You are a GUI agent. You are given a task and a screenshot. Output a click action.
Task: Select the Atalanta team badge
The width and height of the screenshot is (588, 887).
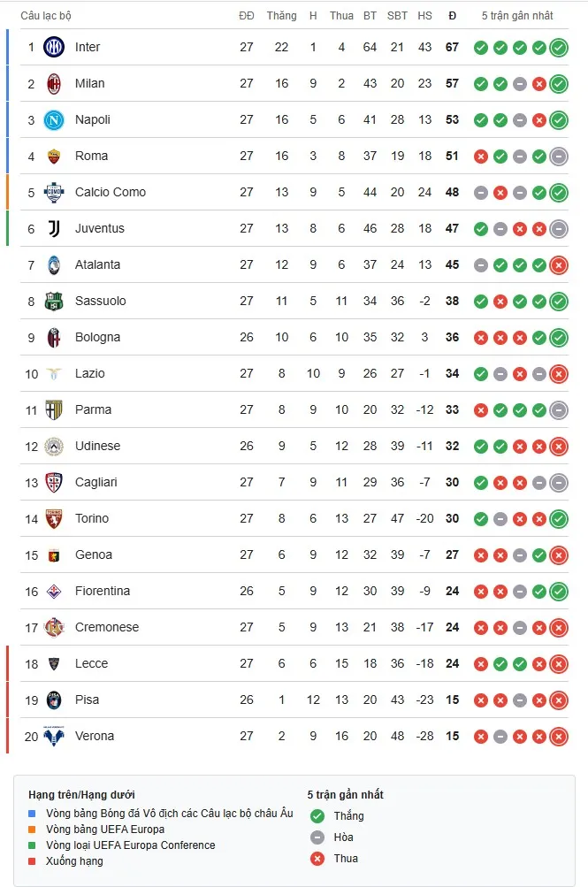[x=53, y=264]
